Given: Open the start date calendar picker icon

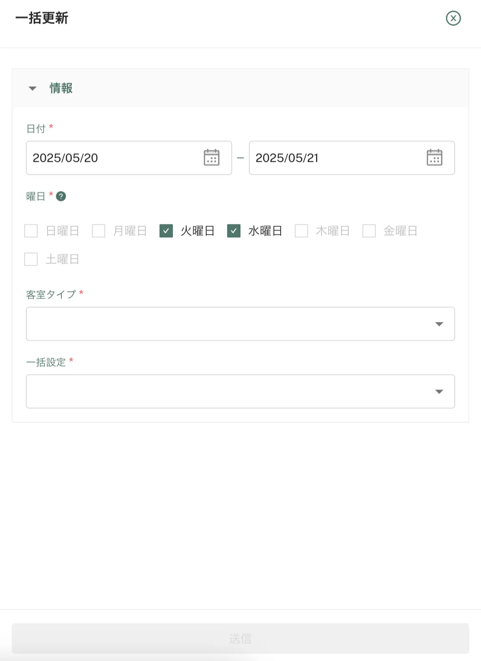Looking at the screenshot, I should pyautogui.click(x=211, y=158).
